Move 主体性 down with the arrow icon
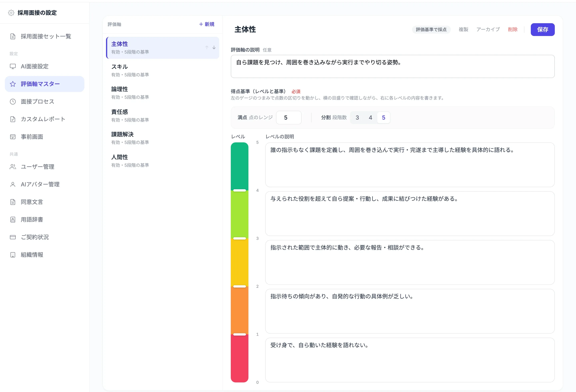The width and height of the screenshot is (576, 392). point(214,47)
